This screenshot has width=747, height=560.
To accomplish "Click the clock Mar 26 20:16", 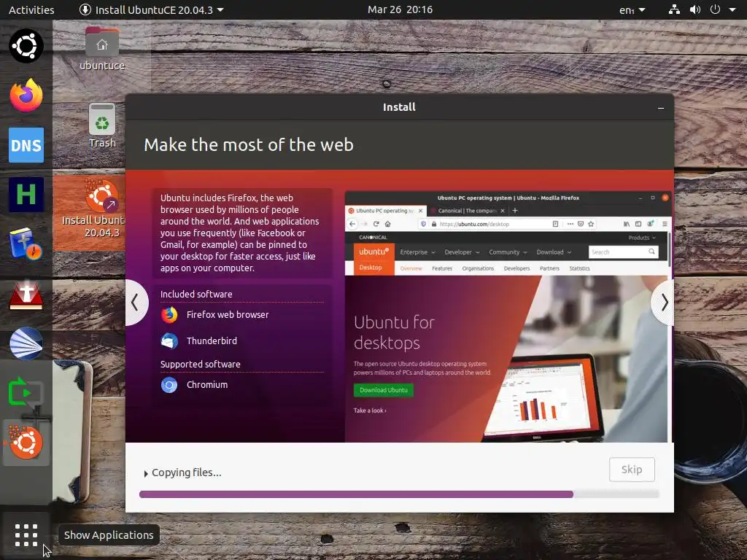I will (400, 9).
